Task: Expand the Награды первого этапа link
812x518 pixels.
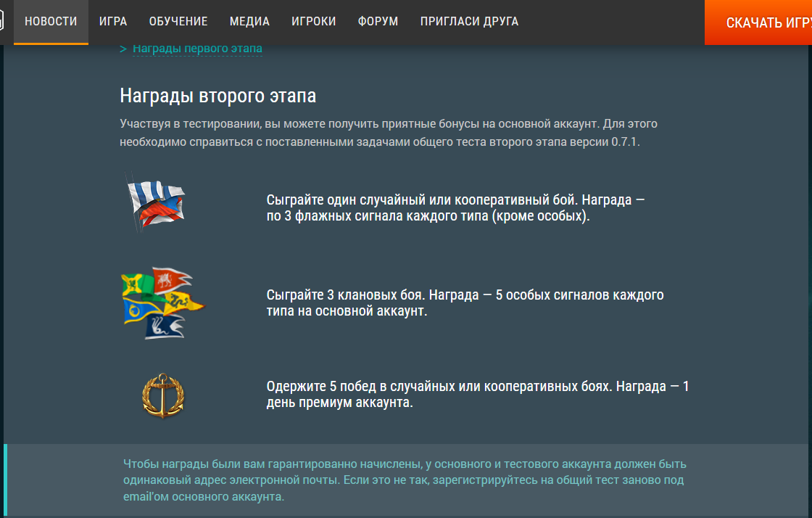Action: pyautogui.click(x=197, y=49)
